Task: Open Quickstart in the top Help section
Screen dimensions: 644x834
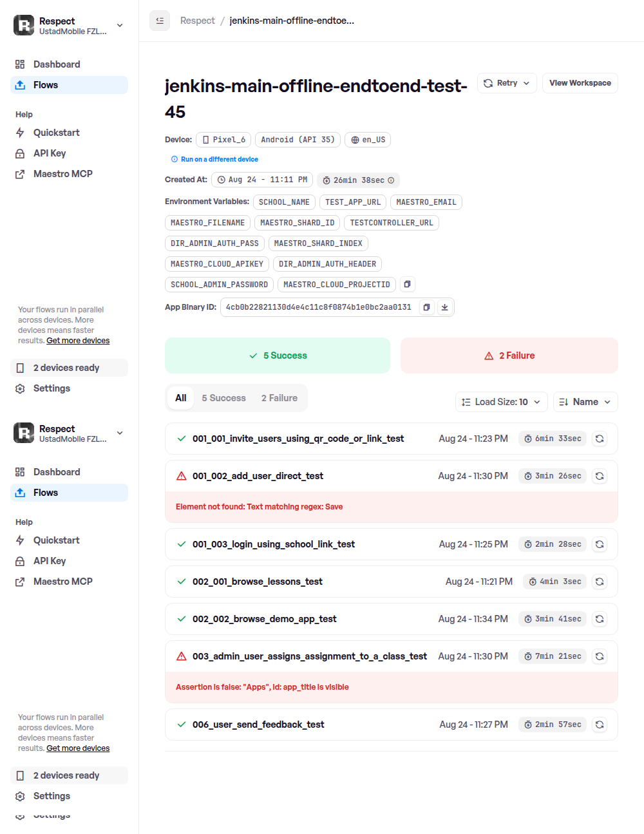Action: 57,133
